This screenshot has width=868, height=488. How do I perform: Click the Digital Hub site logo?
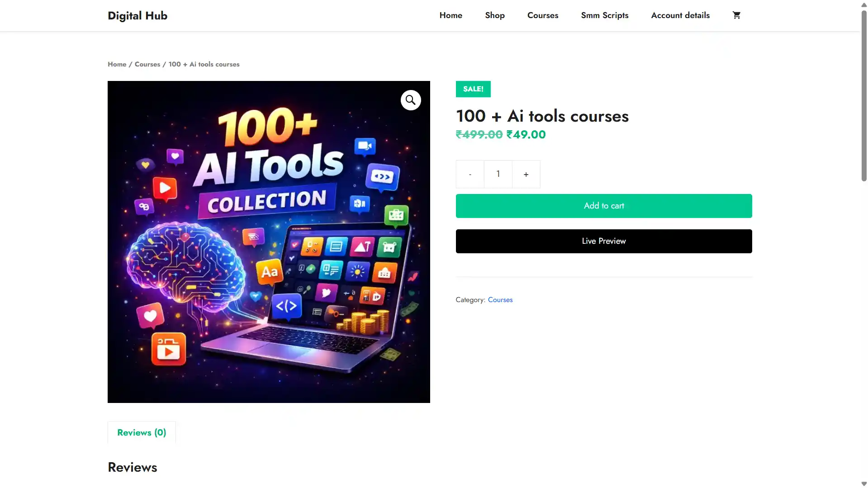pyautogui.click(x=138, y=16)
